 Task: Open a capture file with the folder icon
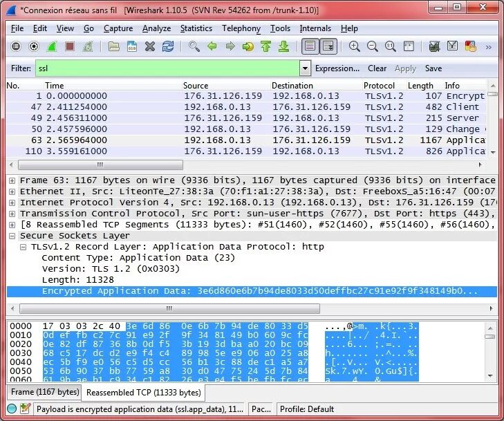[114, 46]
